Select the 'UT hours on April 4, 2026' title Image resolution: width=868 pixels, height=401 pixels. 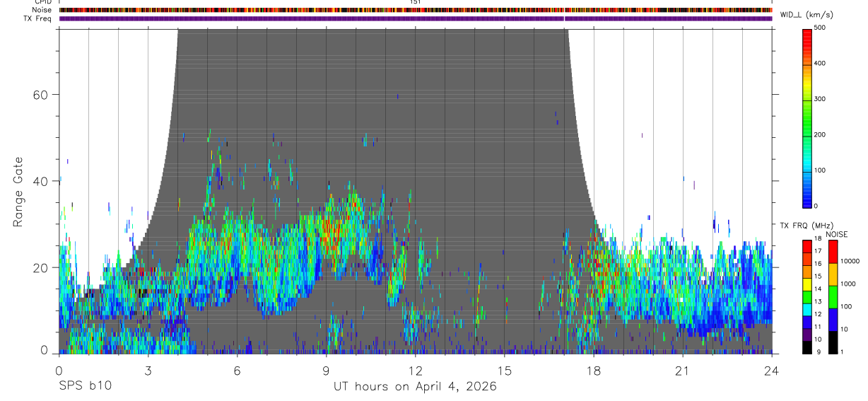click(415, 386)
